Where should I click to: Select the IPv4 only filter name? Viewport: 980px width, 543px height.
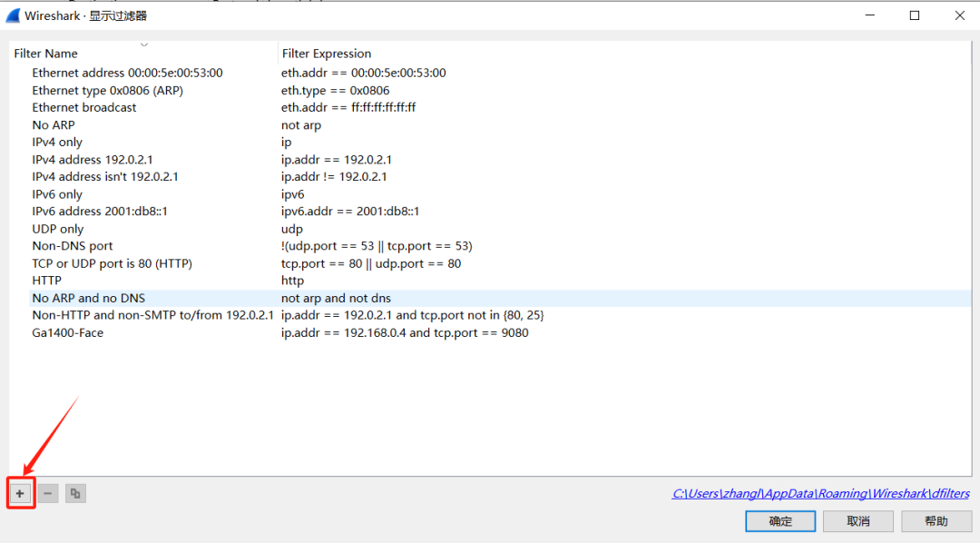[57, 142]
